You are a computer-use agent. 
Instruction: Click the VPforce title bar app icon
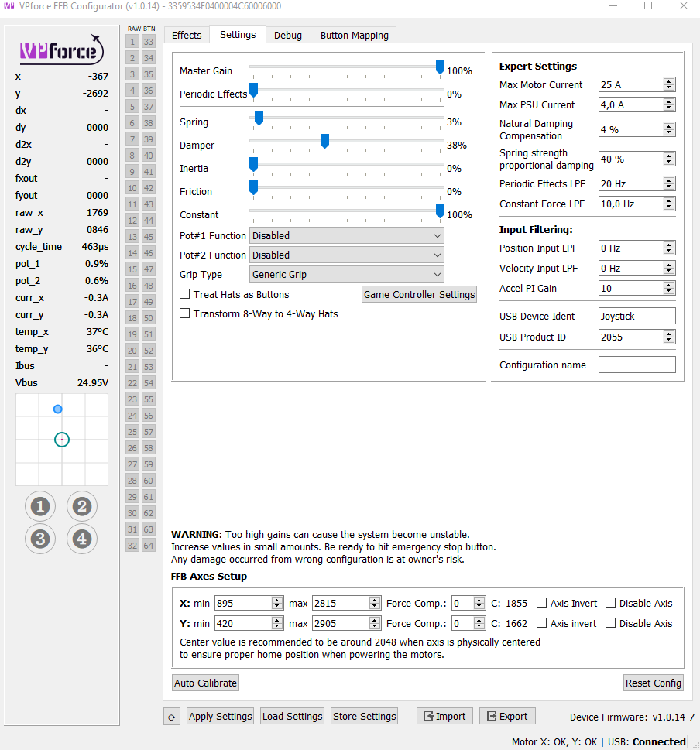pyautogui.click(x=9, y=5)
